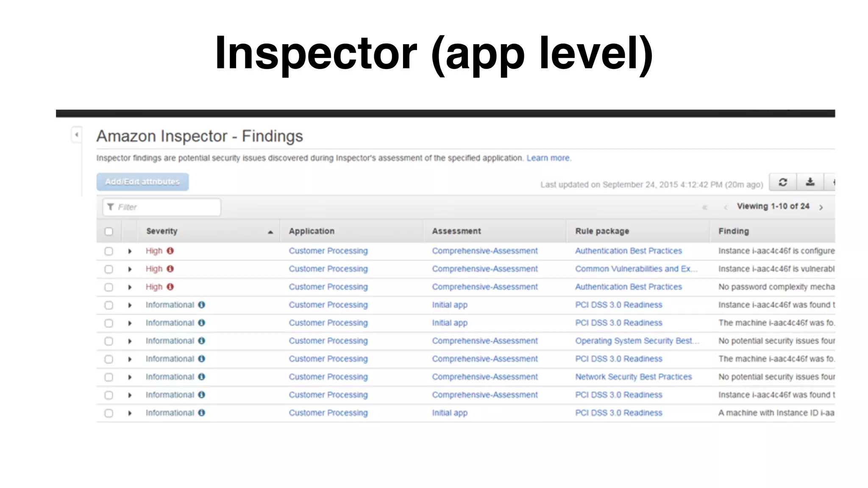Expand the Operating System Security finding row

130,341
